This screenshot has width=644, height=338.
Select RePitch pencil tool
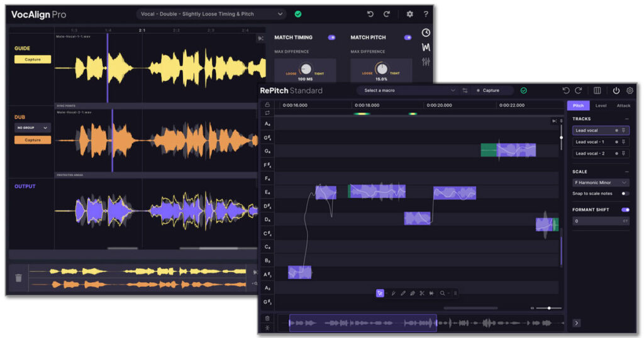pyautogui.click(x=403, y=293)
